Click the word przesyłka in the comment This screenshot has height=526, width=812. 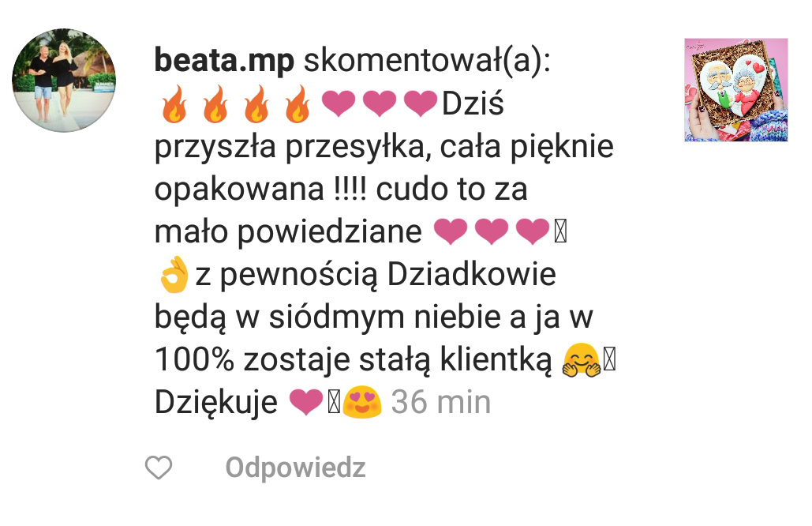(x=357, y=147)
